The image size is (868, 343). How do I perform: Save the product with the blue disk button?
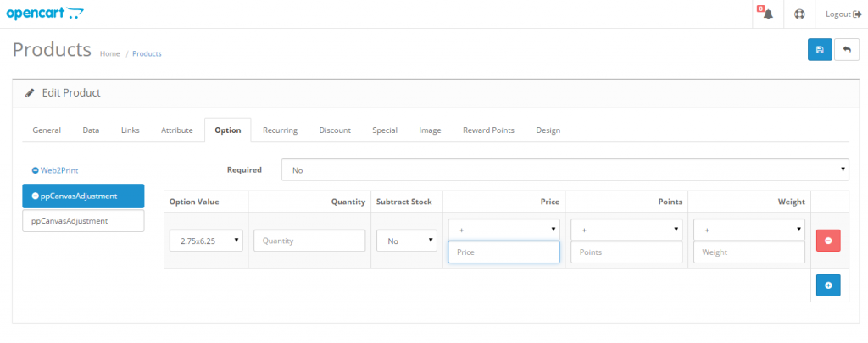pos(820,50)
